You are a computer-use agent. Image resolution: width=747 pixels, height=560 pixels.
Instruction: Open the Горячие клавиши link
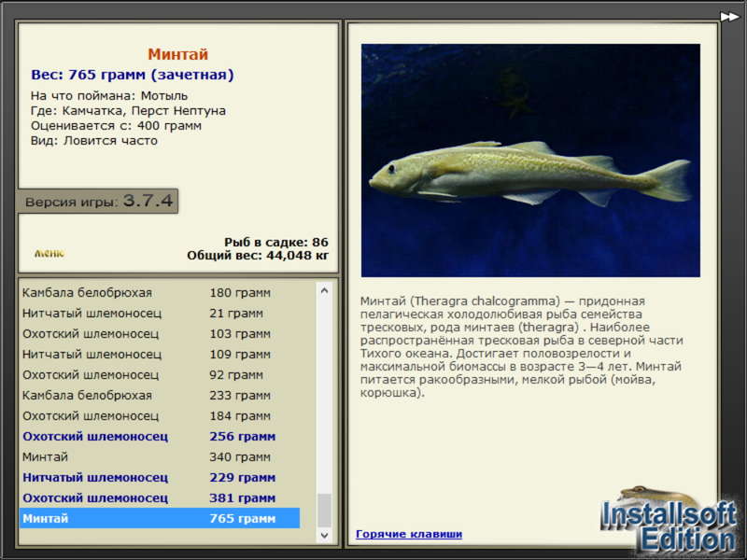(x=408, y=534)
